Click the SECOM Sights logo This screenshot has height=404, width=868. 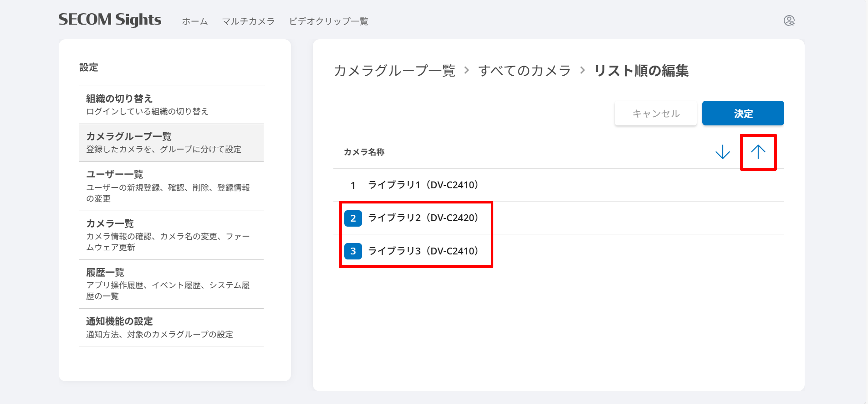tap(110, 19)
